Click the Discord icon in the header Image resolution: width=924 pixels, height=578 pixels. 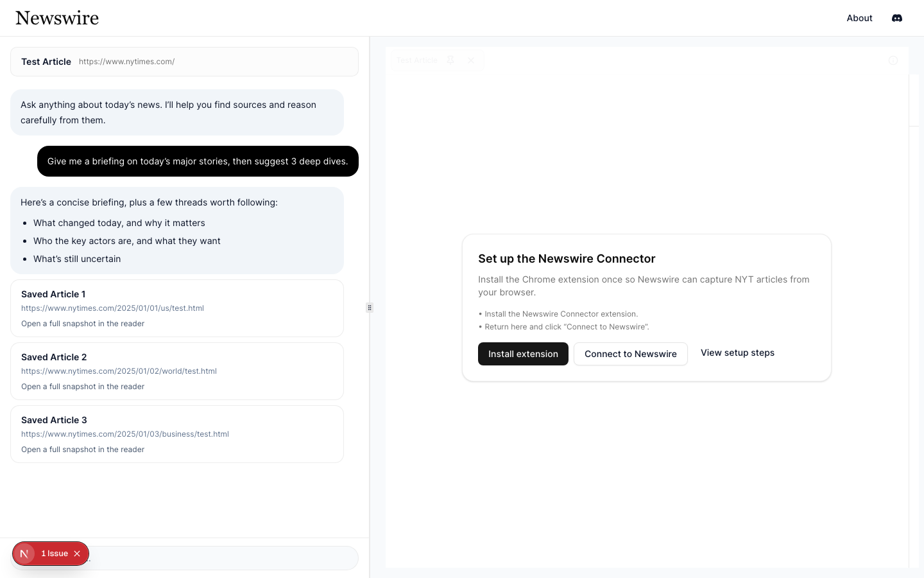coord(897,18)
